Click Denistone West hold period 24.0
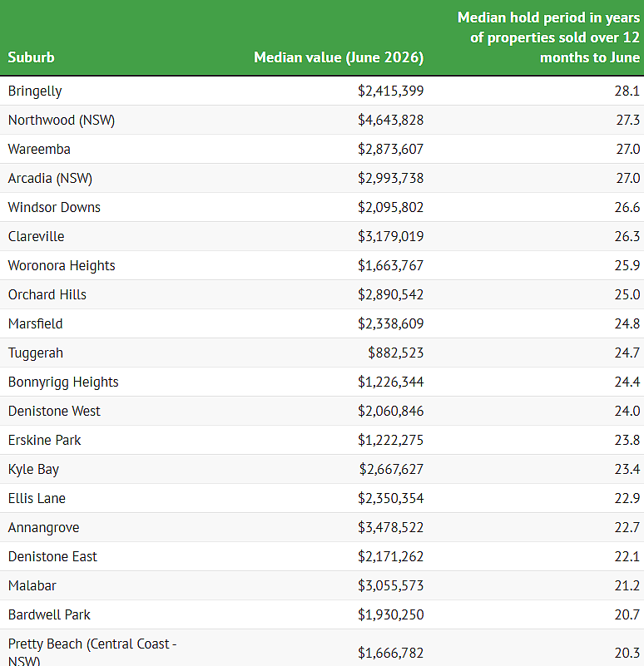This screenshot has height=666, width=644. click(627, 411)
